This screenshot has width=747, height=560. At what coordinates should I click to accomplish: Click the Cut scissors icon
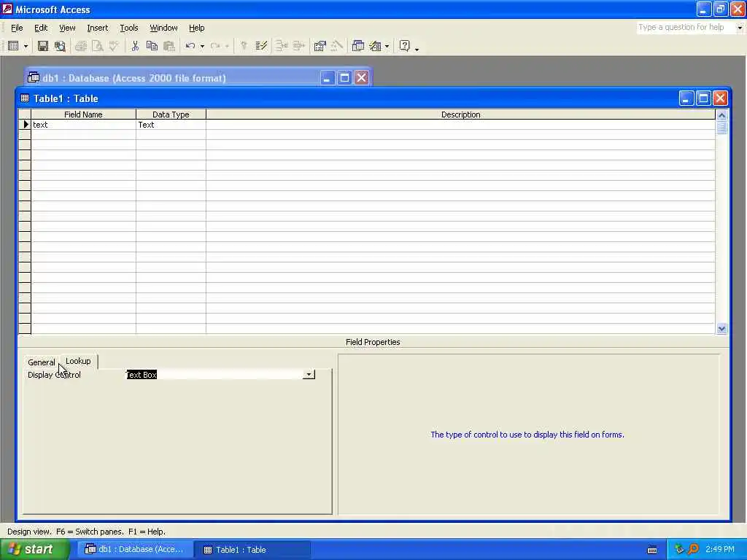[135, 46]
